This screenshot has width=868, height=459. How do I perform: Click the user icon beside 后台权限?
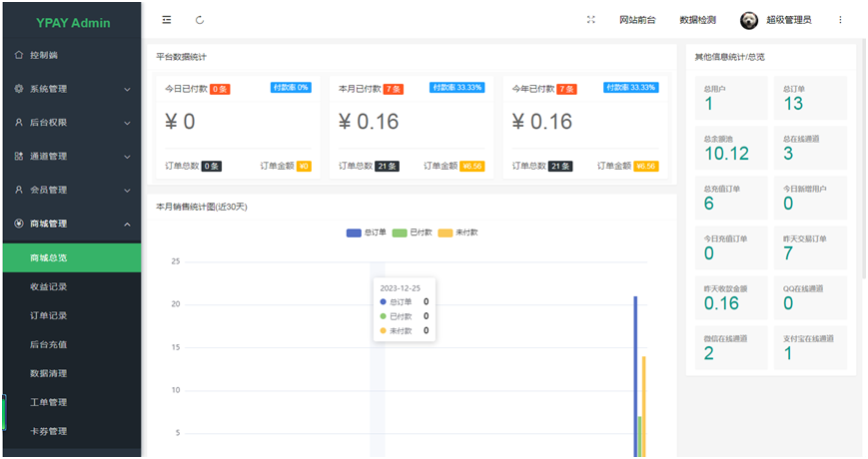tap(19, 122)
